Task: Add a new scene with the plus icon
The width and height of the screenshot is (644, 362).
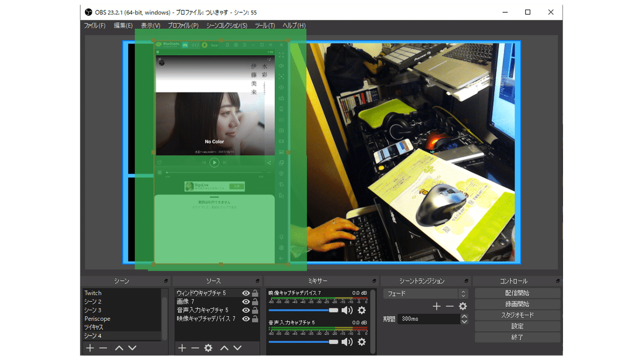Action: click(90, 348)
